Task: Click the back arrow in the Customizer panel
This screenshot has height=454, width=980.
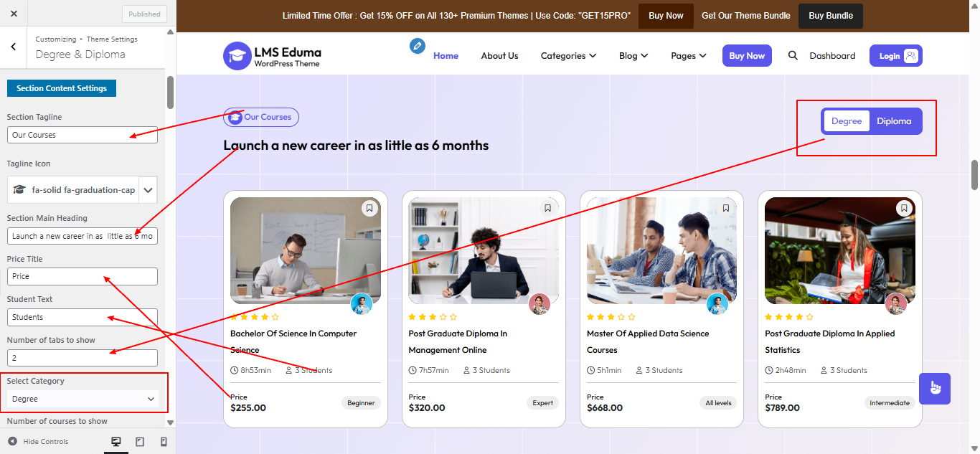Action: [x=14, y=47]
